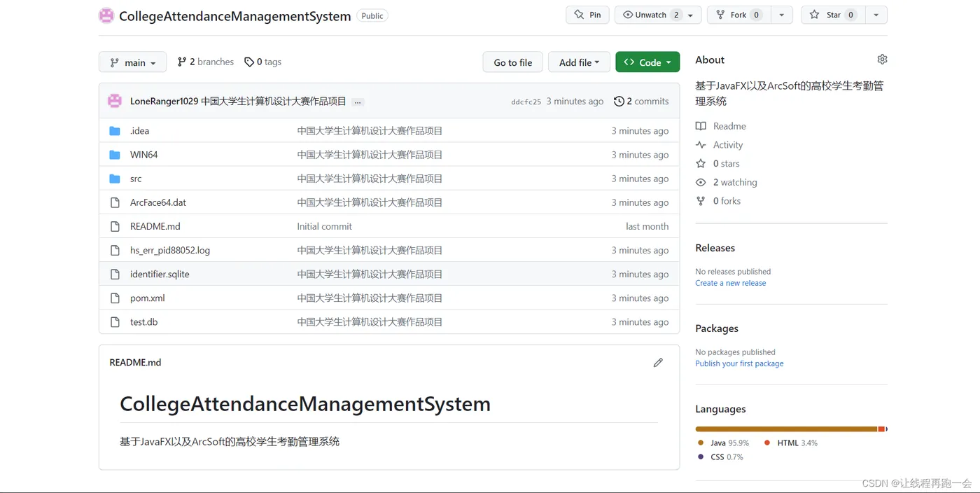Click the star icon beside 0 stars
The image size is (980, 493).
(701, 163)
